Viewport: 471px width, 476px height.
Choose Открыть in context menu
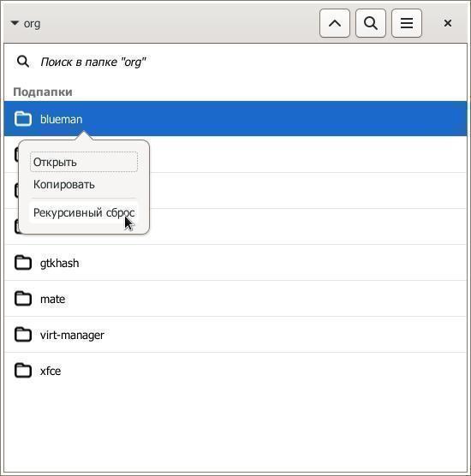coord(84,162)
